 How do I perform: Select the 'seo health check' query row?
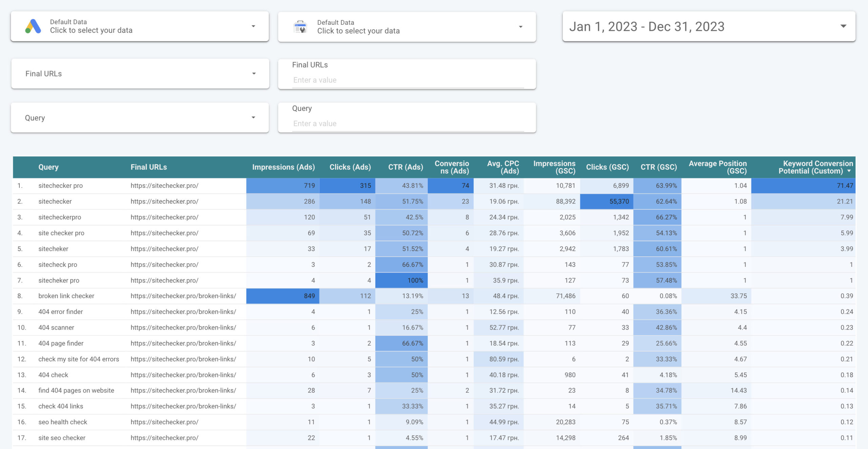coord(63,422)
